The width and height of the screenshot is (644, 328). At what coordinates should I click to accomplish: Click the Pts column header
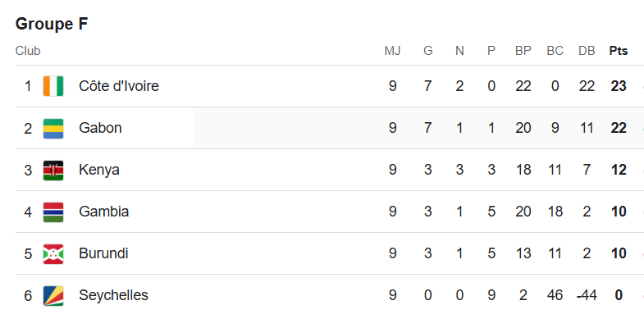click(x=618, y=51)
